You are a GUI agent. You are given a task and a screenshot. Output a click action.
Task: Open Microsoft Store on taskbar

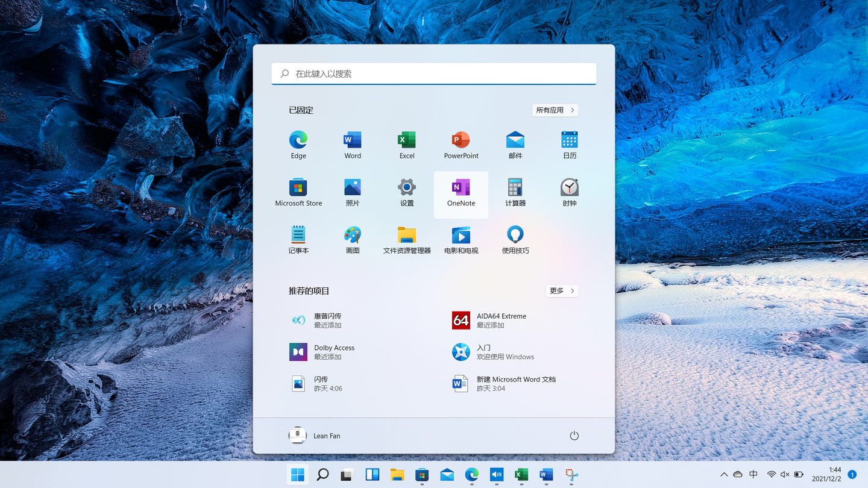coord(422,475)
